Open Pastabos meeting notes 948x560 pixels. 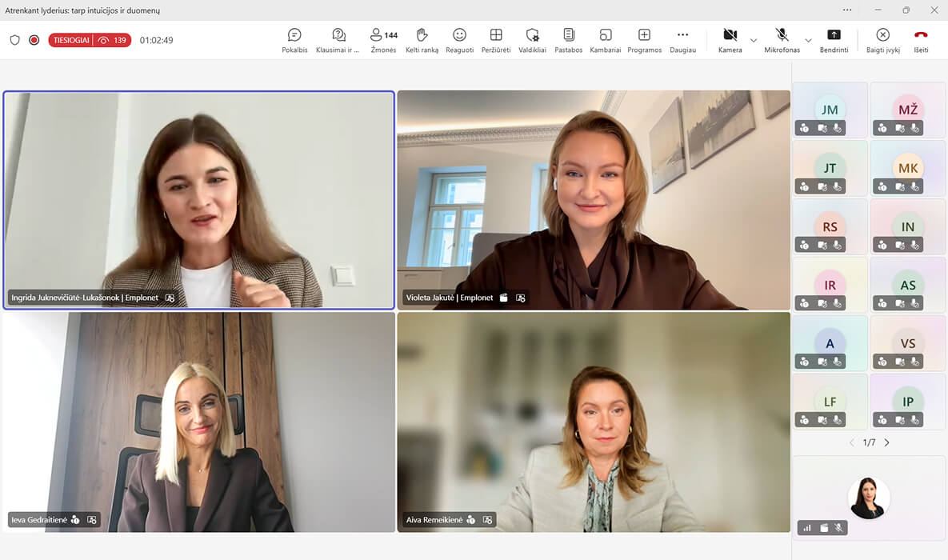click(568, 41)
